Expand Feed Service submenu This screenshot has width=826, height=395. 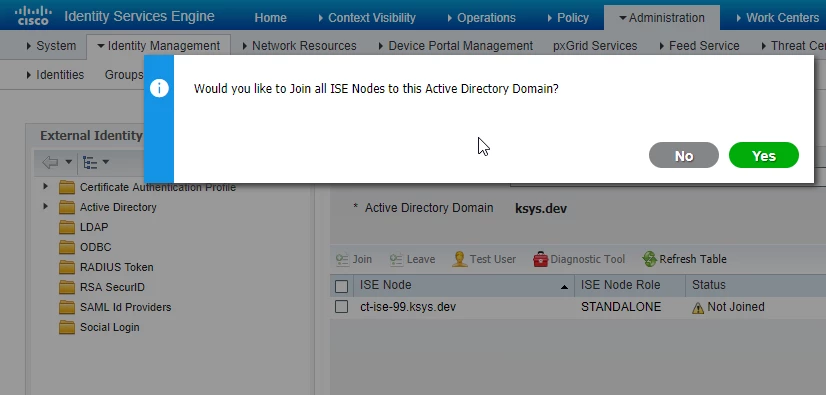click(699, 46)
